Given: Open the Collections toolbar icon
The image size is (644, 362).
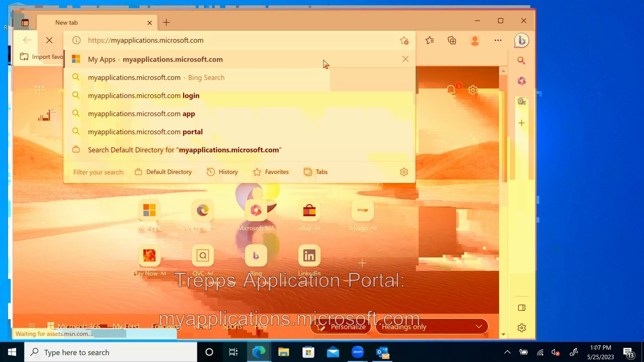Looking at the screenshot, I should coord(452,40).
